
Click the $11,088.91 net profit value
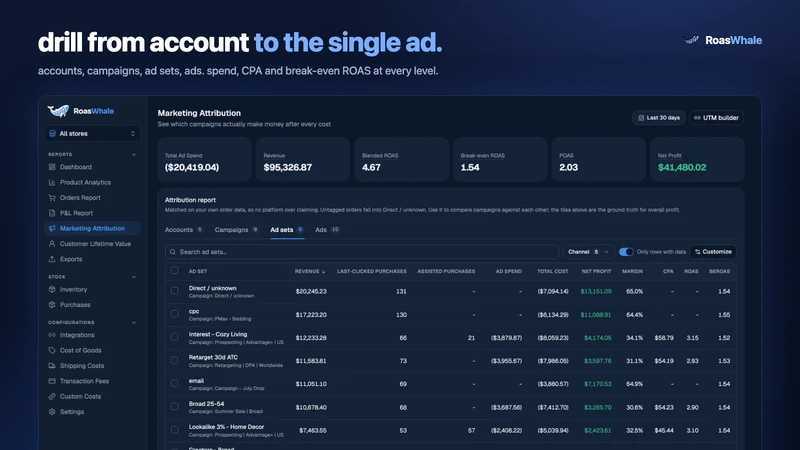coord(596,315)
